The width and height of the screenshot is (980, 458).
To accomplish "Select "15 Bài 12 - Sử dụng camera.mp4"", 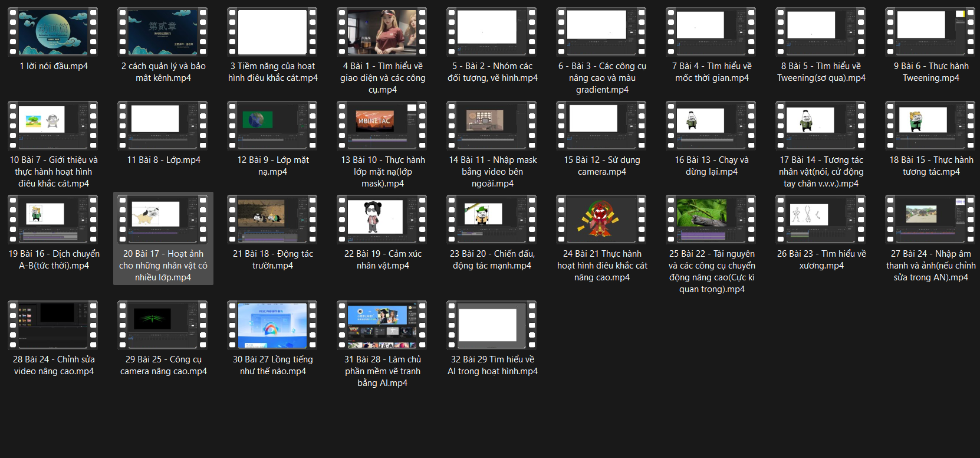I will point(601,126).
